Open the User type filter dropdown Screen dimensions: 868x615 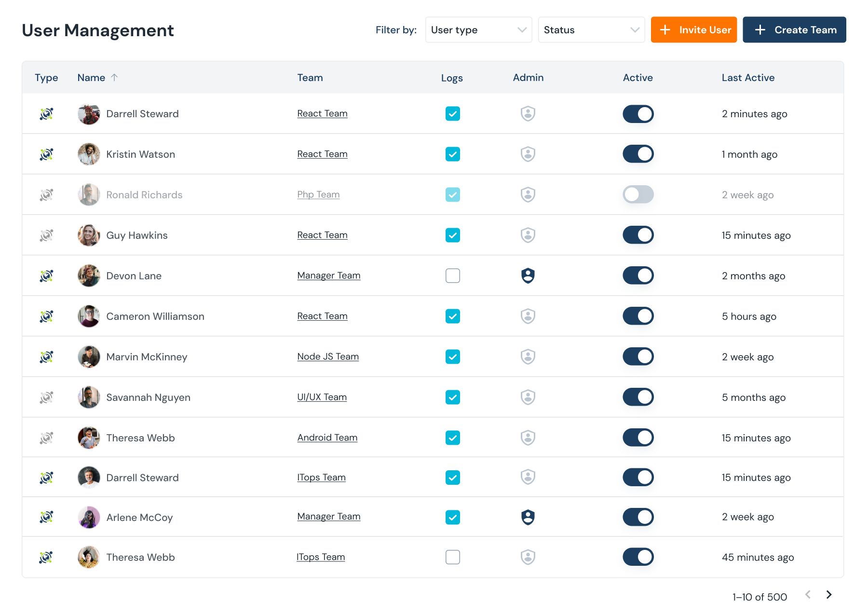(478, 29)
